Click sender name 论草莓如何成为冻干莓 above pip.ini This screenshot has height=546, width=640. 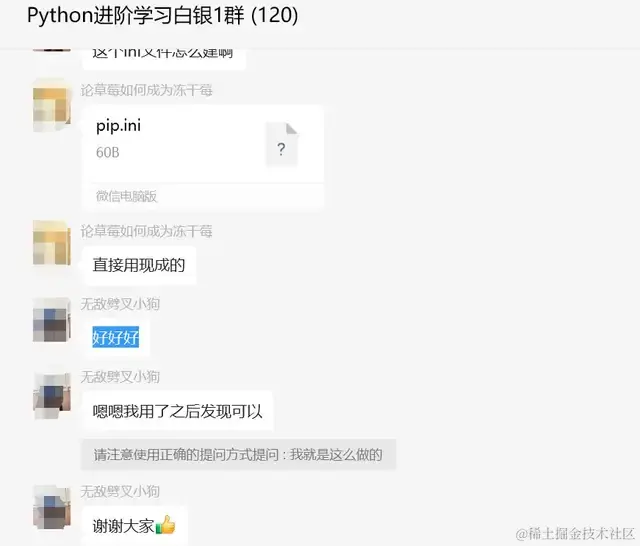tap(146, 90)
